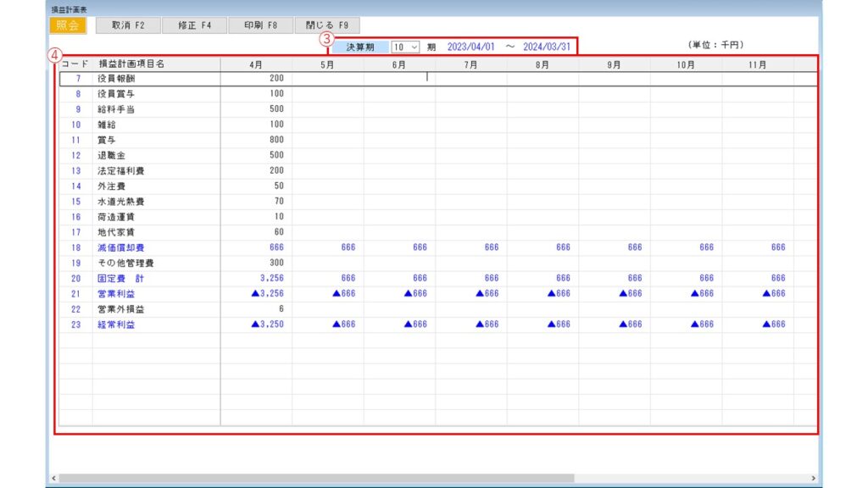Click the 10月 value ▲666 for 経常利益
This screenshot has height=488, width=868.
(x=702, y=324)
